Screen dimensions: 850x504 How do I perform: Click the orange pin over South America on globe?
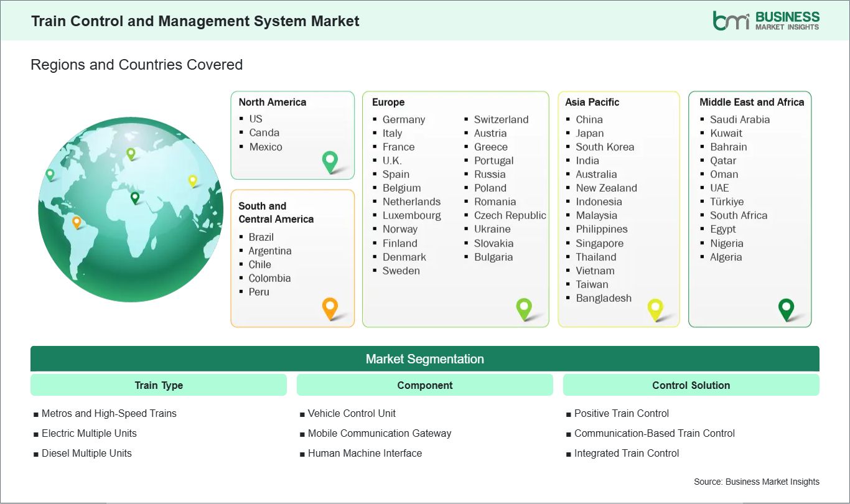coord(77,222)
